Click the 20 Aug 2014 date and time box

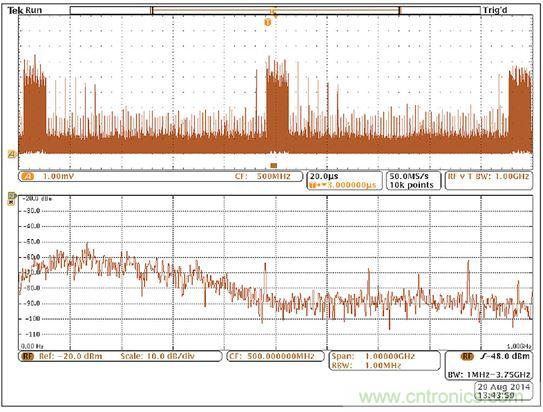[504, 391]
